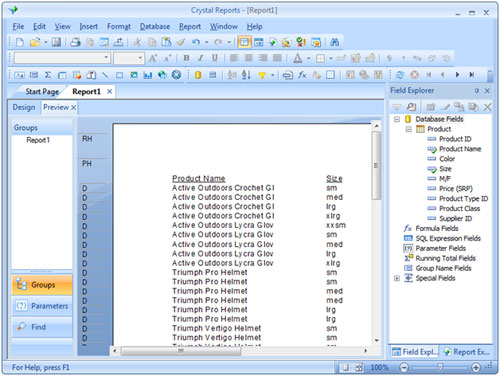
Task: Open Database Expert via yellow cylinder icon
Action: [x=198, y=75]
